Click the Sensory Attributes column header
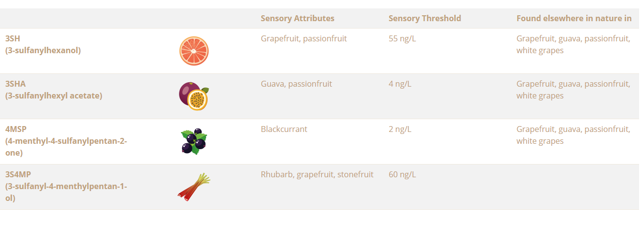 [x=297, y=18]
